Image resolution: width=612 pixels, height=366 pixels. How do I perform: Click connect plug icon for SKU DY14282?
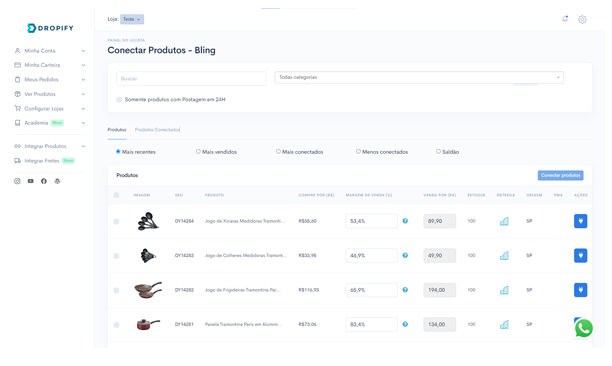tap(580, 290)
